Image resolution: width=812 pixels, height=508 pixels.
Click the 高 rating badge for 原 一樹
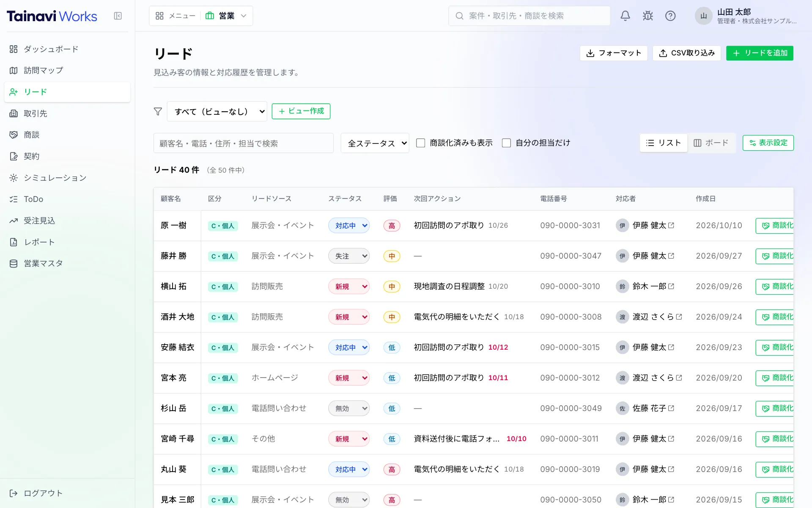coord(392,226)
